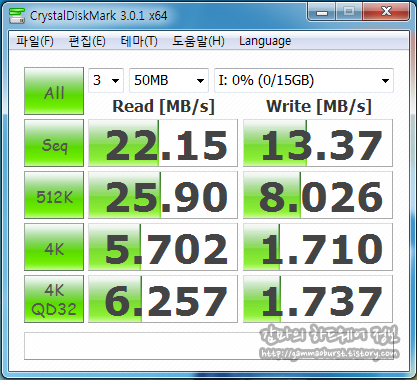Select the 4K read value 5.702
Image resolution: width=417 pixels, height=380 pixels.
[163, 247]
